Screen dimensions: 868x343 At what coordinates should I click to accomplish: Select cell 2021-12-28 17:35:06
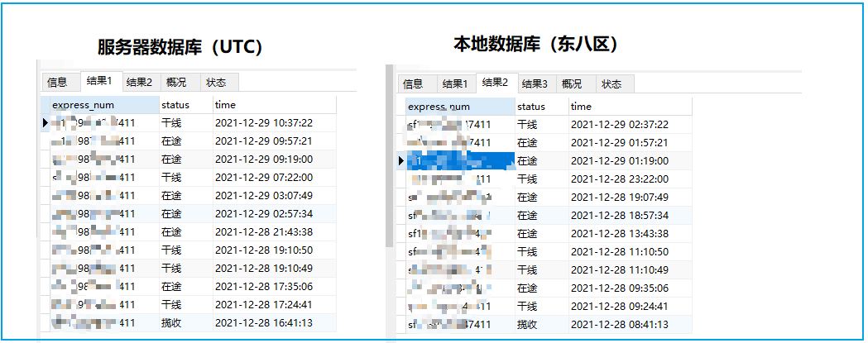(x=275, y=287)
